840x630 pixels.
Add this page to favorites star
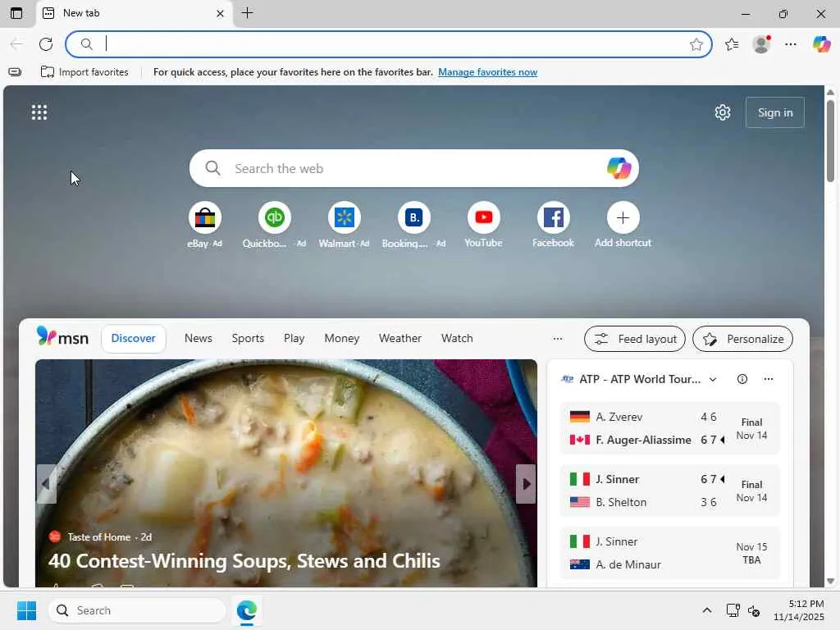pyautogui.click(x=696, y=44)
